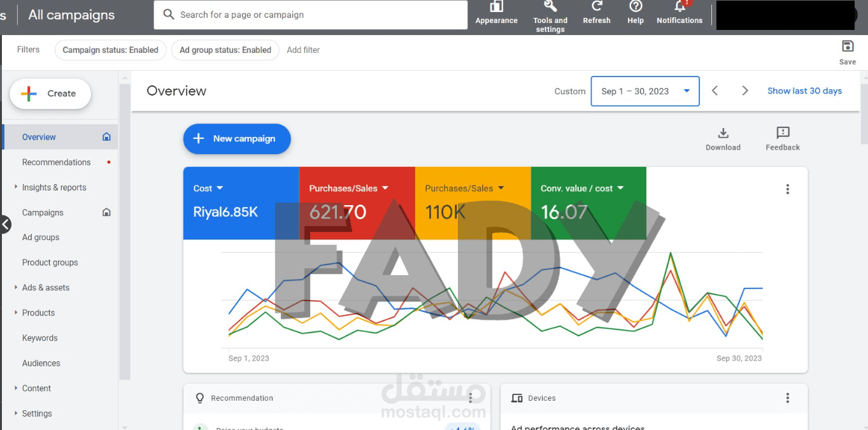This screenshot has width=868, height=430.
Task: Click home icon beside Overview
Action: [106, 137]
